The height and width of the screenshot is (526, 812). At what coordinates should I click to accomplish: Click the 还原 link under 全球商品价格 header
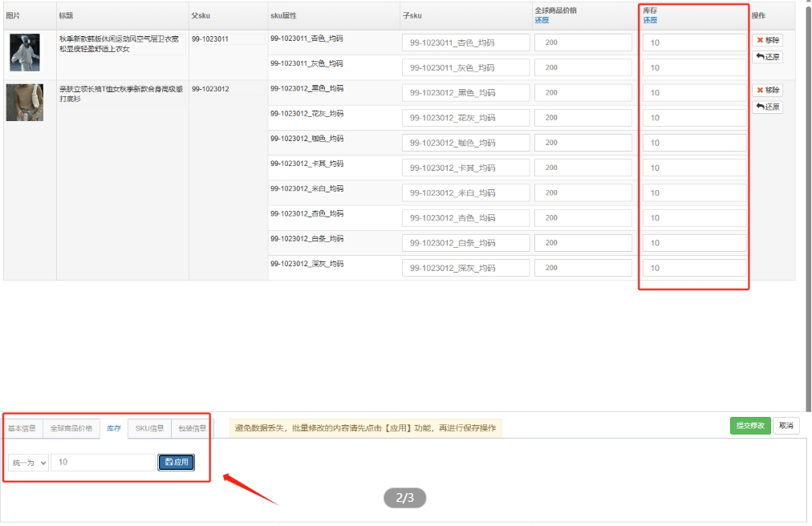(x=542, y=20)
